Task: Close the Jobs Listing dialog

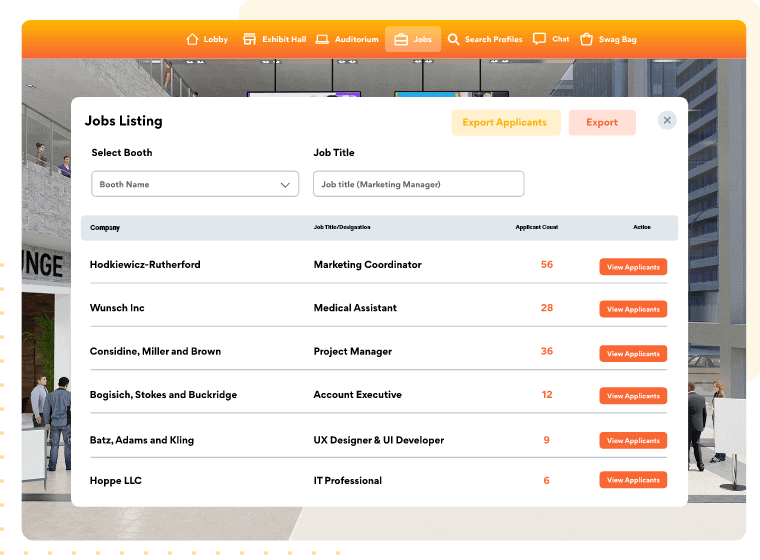Action: [x=667, y=120]
